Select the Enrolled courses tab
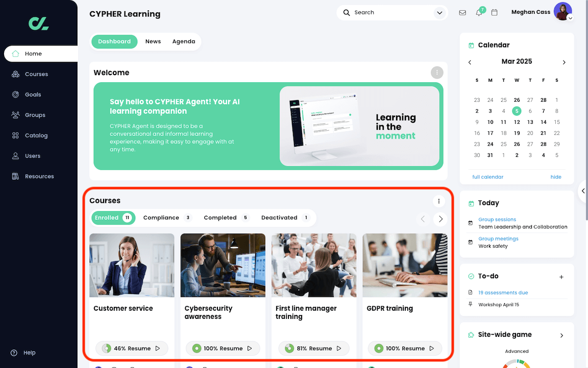This screenshot has width=588, height=368. 113,218
